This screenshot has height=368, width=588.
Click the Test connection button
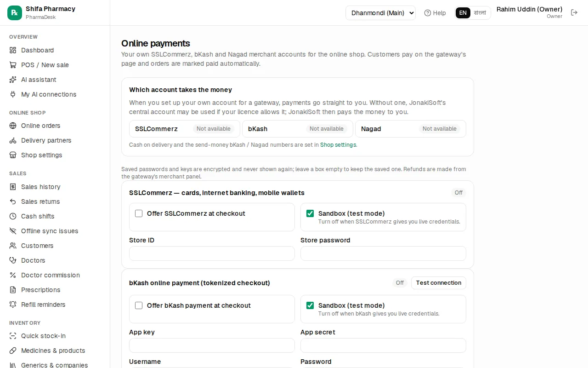pyautogui.click(x=439, y=283)
